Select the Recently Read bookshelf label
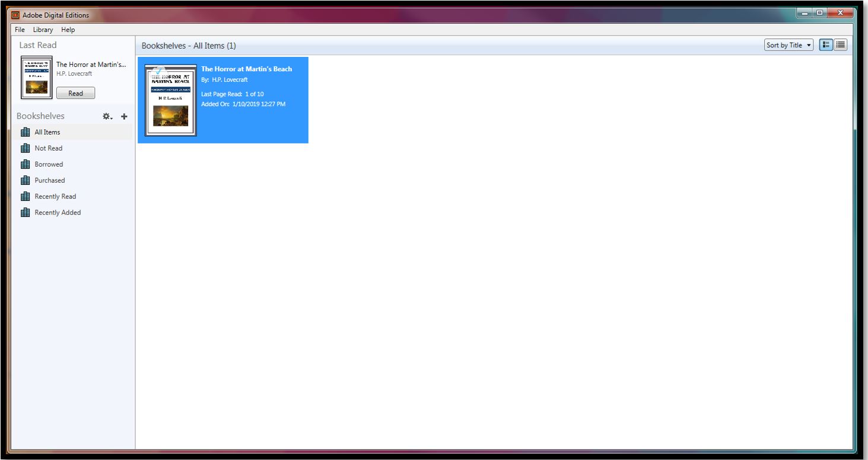 click(55, 196)
